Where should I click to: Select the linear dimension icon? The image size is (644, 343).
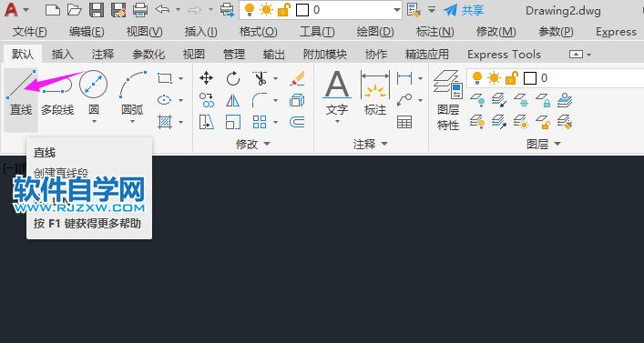pyautogui.click(x=404, y=78)
